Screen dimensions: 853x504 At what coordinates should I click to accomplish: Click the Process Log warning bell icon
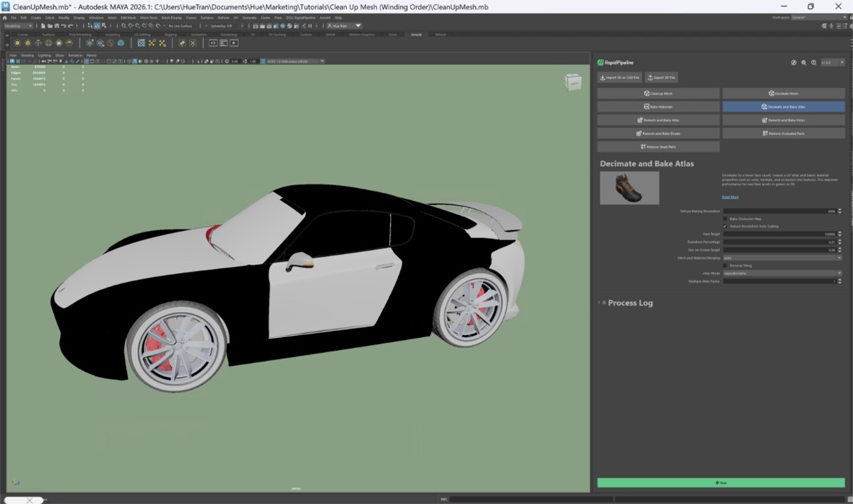(x=604, y=302)
